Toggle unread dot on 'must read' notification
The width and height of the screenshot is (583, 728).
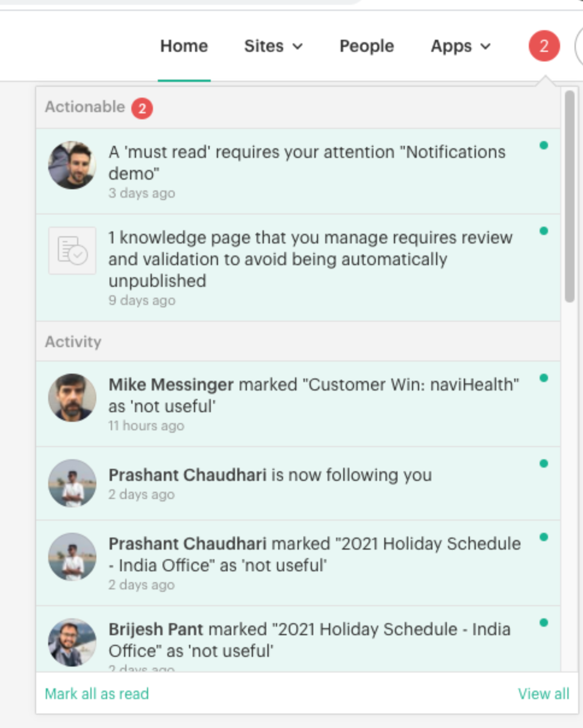coord(544,145)
